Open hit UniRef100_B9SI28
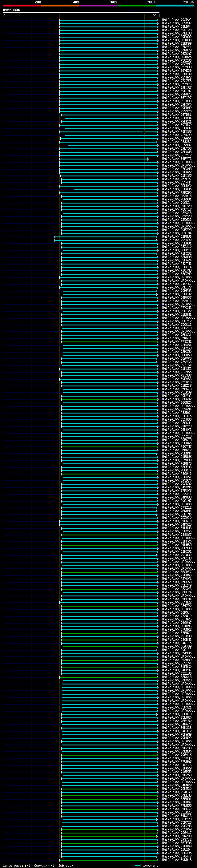The width and height of the screenshot is (197, 868). 177,30
